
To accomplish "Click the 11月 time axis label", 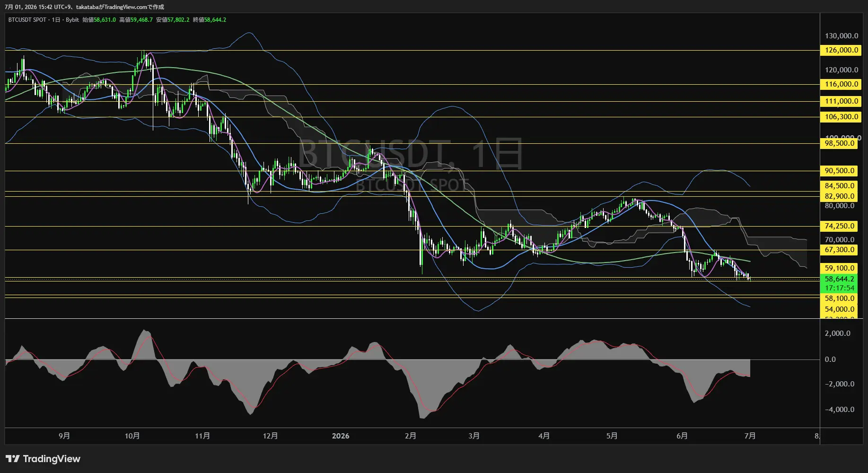I will pos(202,436).
